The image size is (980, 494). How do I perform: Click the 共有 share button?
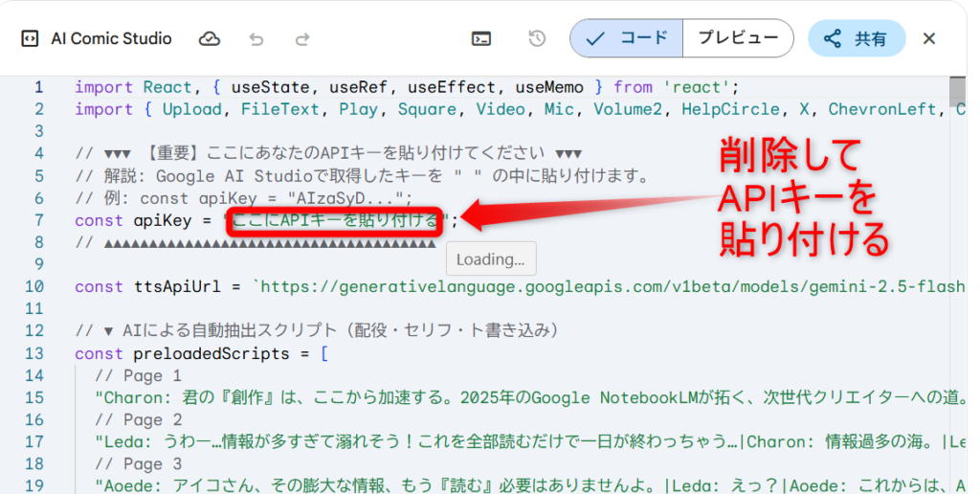click(x=856, y=39)
